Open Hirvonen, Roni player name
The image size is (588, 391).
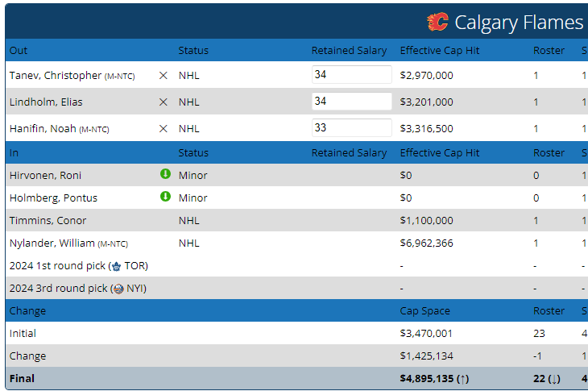pyautogui.click(x=45, y=175)
